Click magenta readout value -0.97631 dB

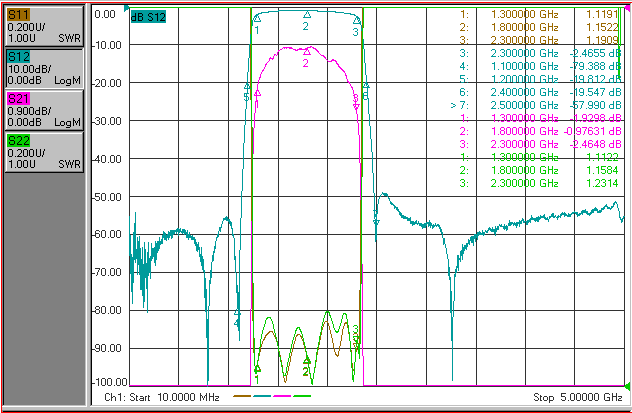pyautogui.click(x=592, y=131)
